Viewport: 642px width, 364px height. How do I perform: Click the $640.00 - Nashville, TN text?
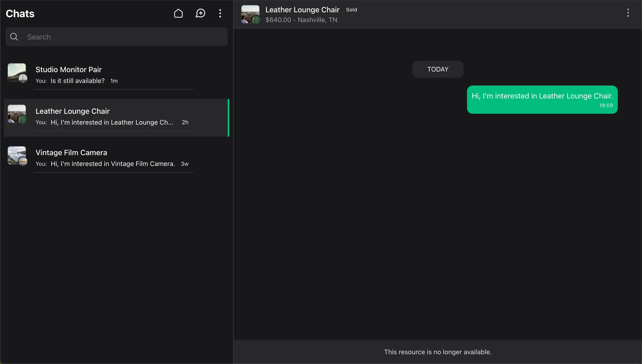click(x=301, y=20)
